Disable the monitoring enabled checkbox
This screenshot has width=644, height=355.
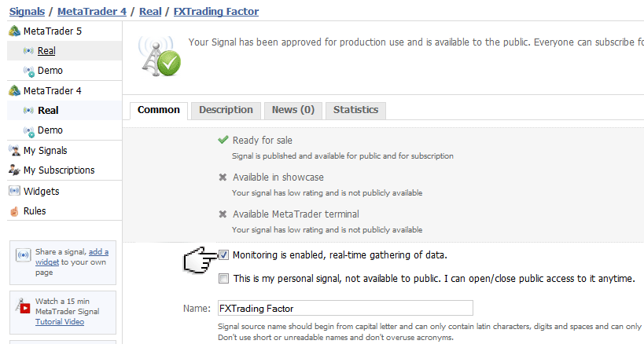click(224, 255)
